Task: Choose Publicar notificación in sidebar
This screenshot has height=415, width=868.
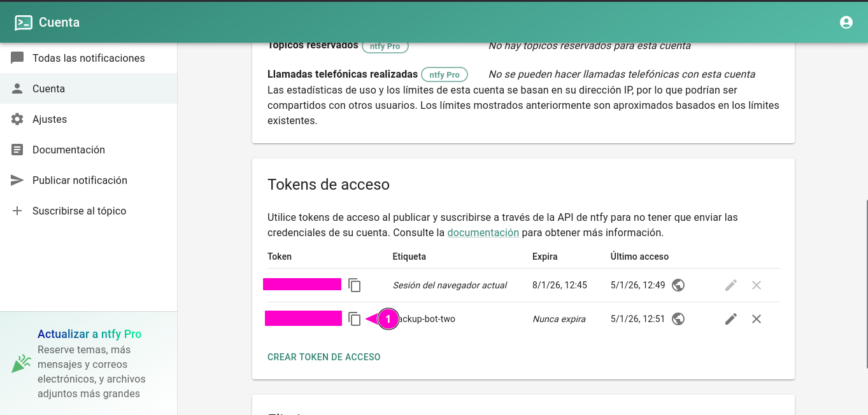Action: pos(80,180)
